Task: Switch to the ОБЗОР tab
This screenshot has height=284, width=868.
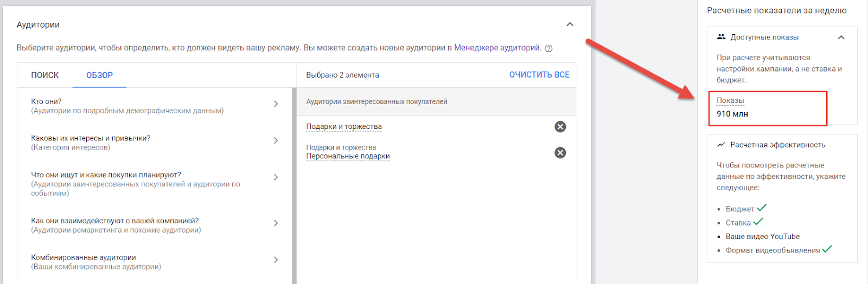Action: pos(100,75)
